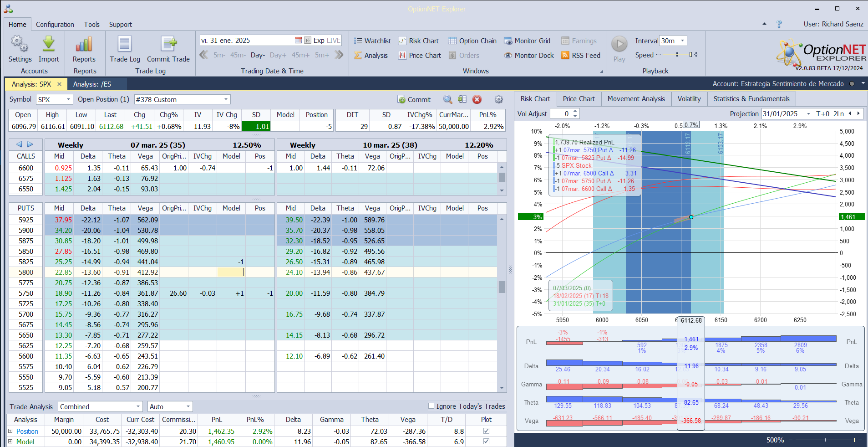Open the Combined trade analysis dropdown
The width and height of the screenshot is (868, 447).
coord(138,406)
